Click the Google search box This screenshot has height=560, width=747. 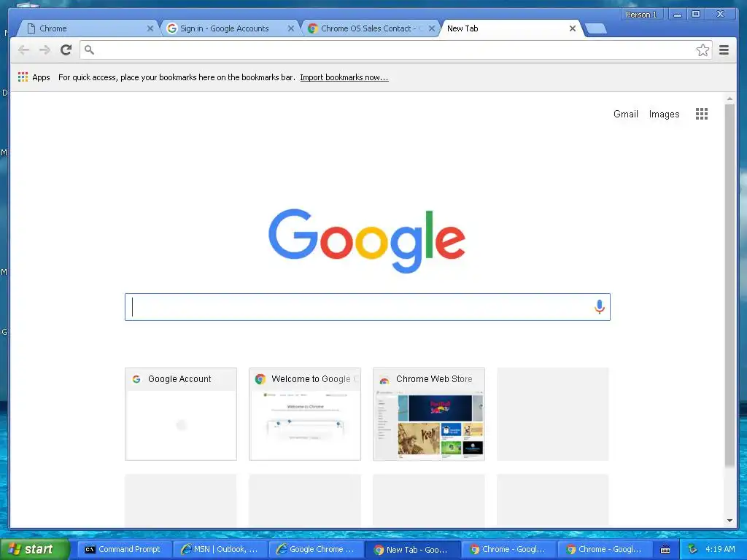pos(367,307)
